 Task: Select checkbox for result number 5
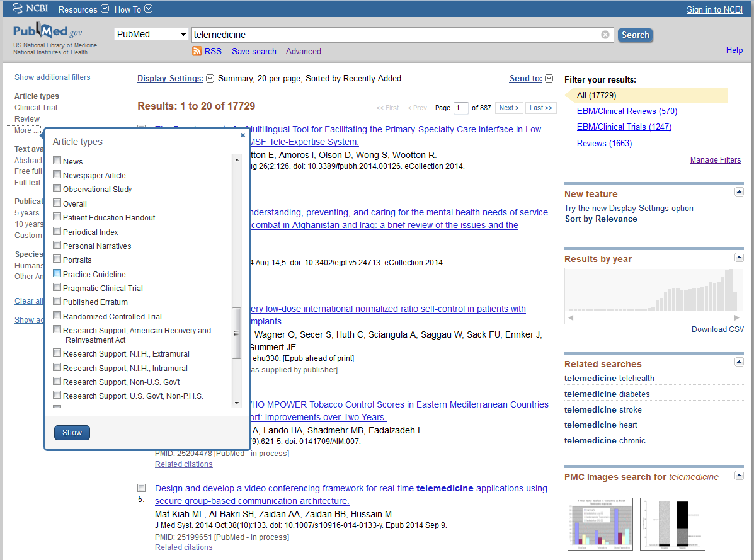point(141,488)
